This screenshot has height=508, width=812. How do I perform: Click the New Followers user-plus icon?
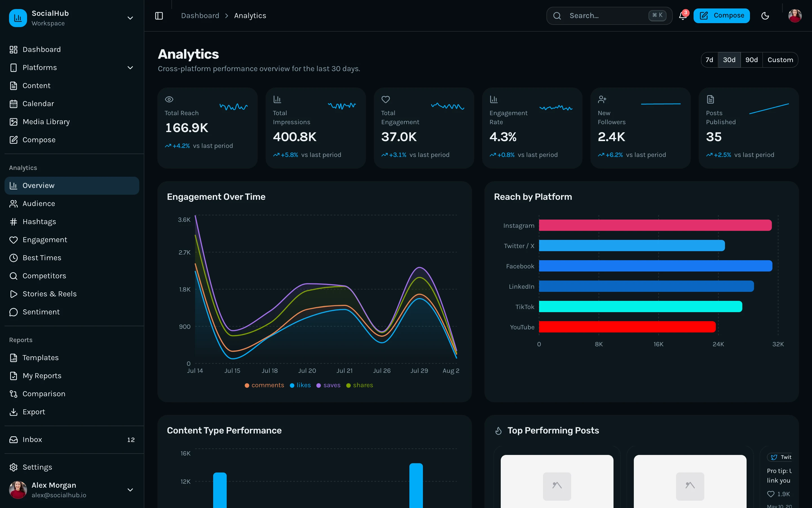coord(602,99)
